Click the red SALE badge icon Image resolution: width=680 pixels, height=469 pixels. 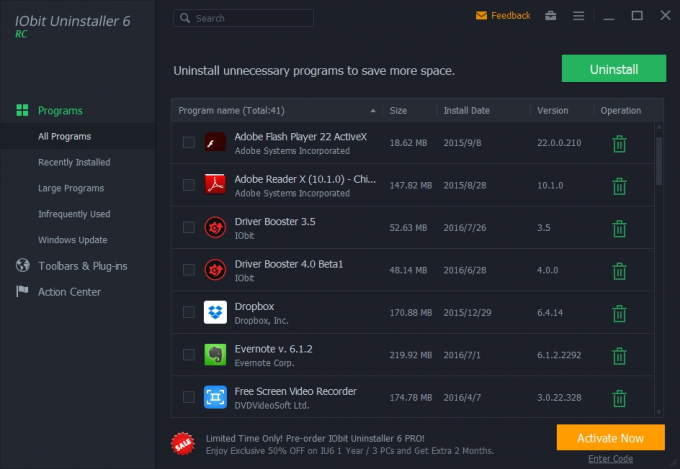(183, 444)
